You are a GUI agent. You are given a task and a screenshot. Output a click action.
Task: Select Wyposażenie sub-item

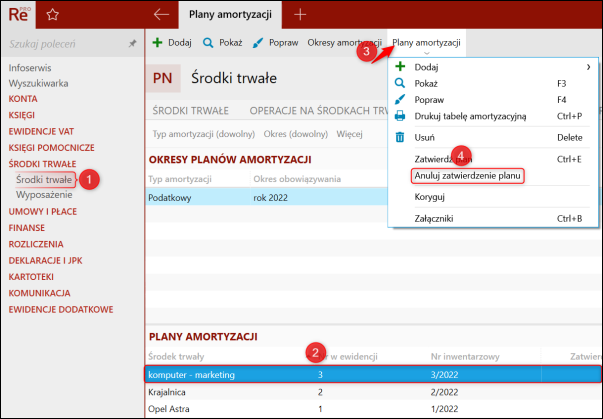pyautogui.click(x=44, y=195)
